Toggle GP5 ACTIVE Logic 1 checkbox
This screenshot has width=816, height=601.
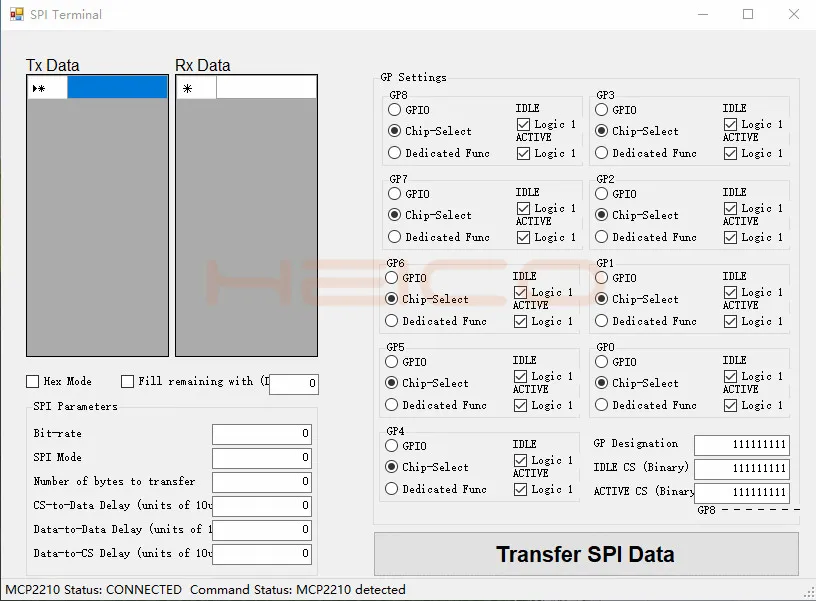(520, 405)
